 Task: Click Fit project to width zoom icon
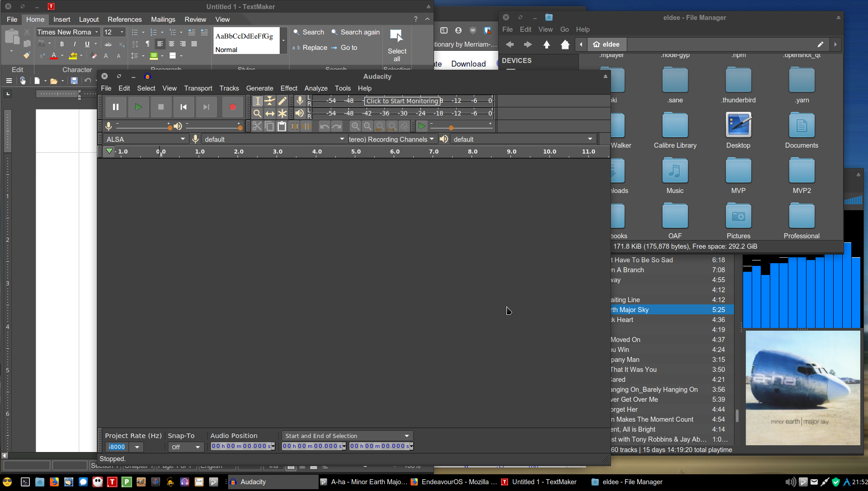point(392,126)
